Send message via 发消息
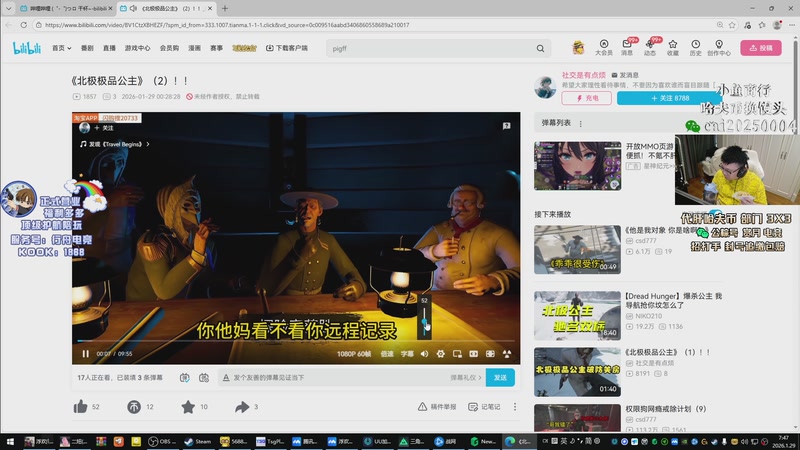 click(625, 75)
